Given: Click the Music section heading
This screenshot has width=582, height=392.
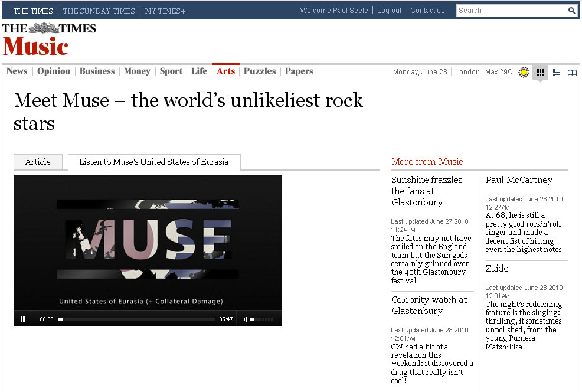Looking at the screenshot, I should (35, 47).
